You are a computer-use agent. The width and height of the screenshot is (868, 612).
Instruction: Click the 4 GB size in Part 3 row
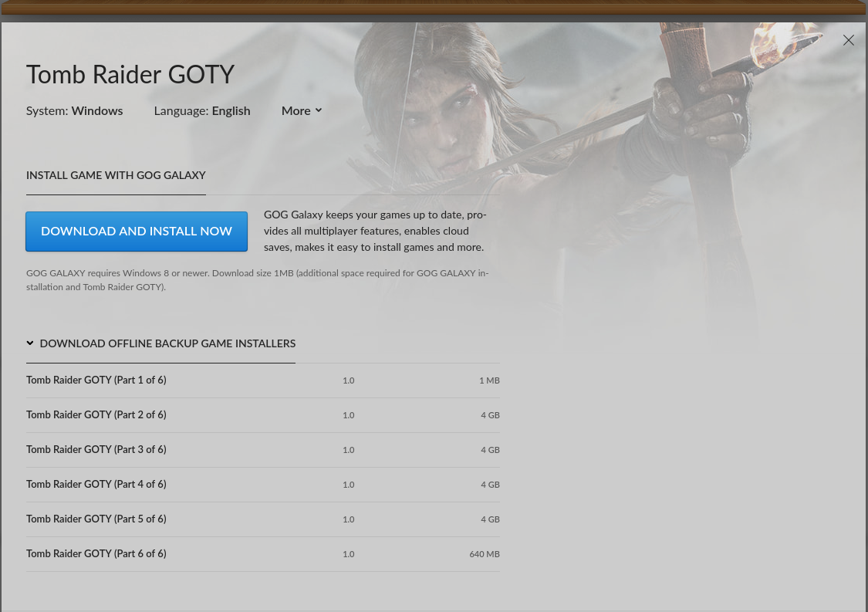(x=490, y=450)
